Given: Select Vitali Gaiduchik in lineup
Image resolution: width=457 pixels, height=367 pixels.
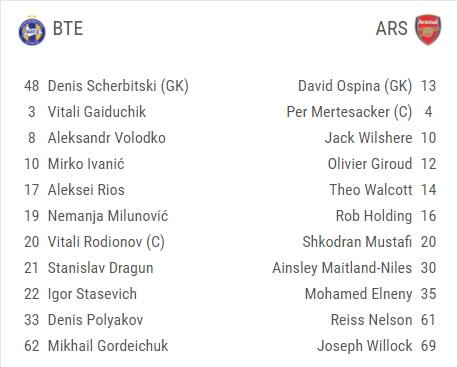Looking at the screenshot, I should (97, 112).
